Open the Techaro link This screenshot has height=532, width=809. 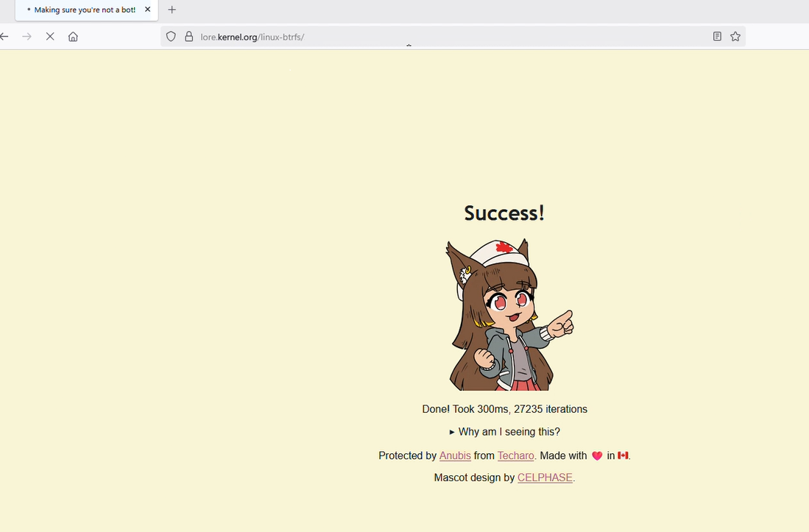click(515, 455)
